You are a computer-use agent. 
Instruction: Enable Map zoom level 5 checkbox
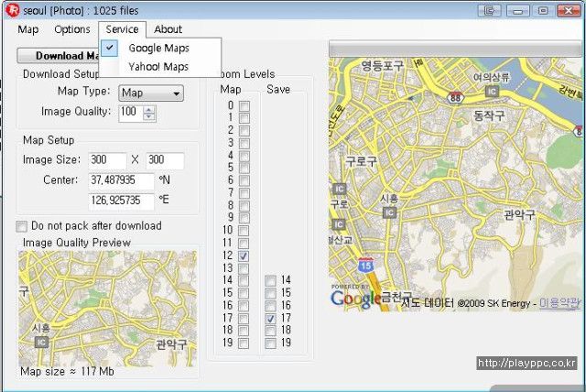click(x=244, y=169)
